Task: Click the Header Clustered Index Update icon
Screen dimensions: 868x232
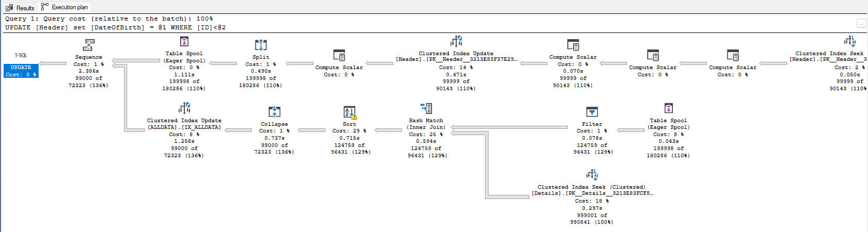Action: pyautogui.click(x=456, y=41)
